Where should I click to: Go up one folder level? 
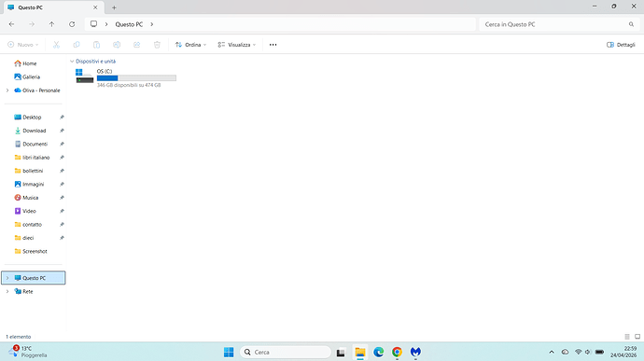51,24
